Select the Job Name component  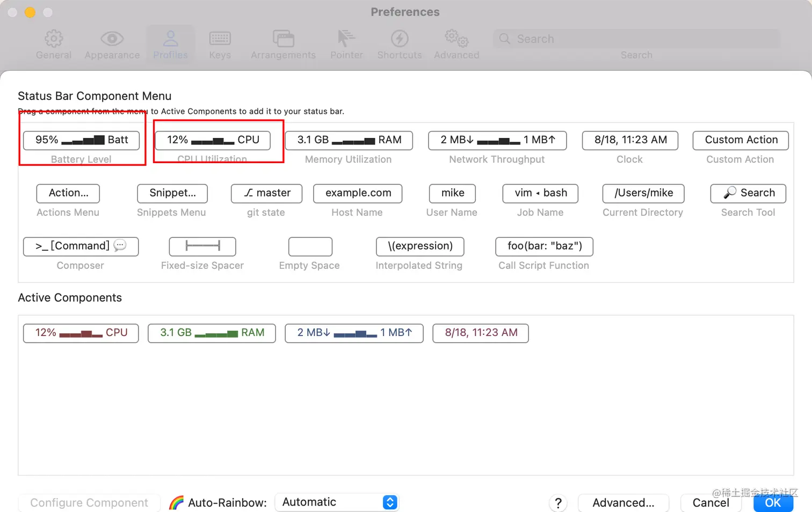click(x=540, y=193)
